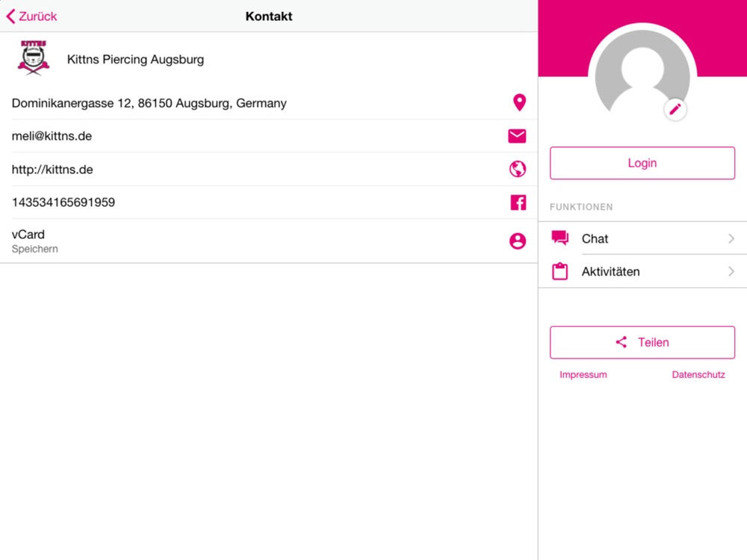Click the vCard contact person icon
Viewport: 747px width, 560px height.
coord(518,241)
